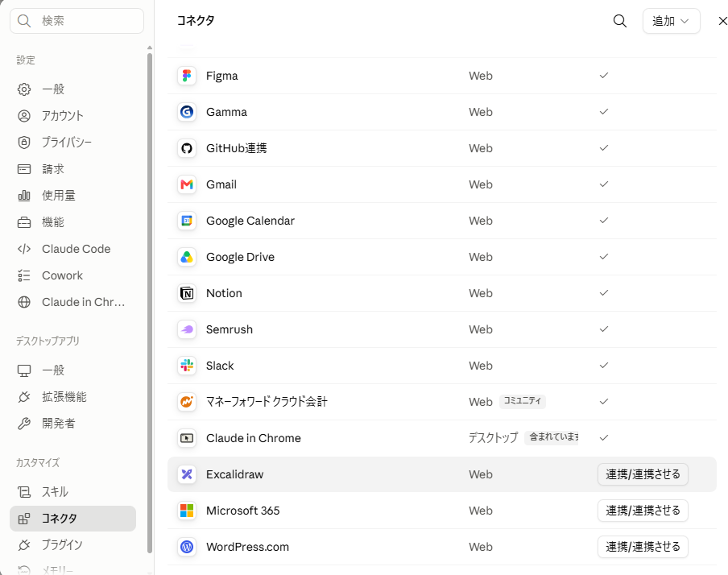Click the Slack row checkmark

pyautogui.click(x=603, y=365)
